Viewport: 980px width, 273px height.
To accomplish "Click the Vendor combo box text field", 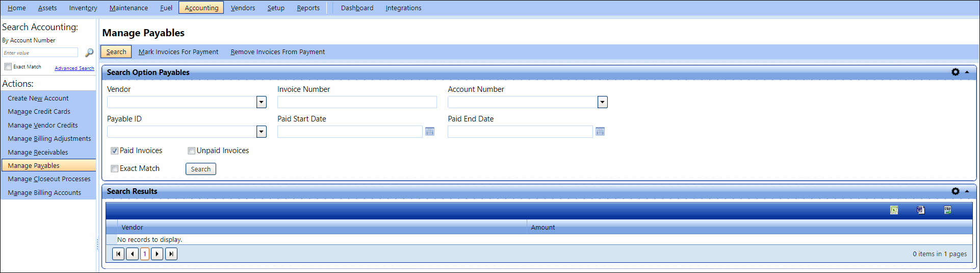I will click(182, 102).
